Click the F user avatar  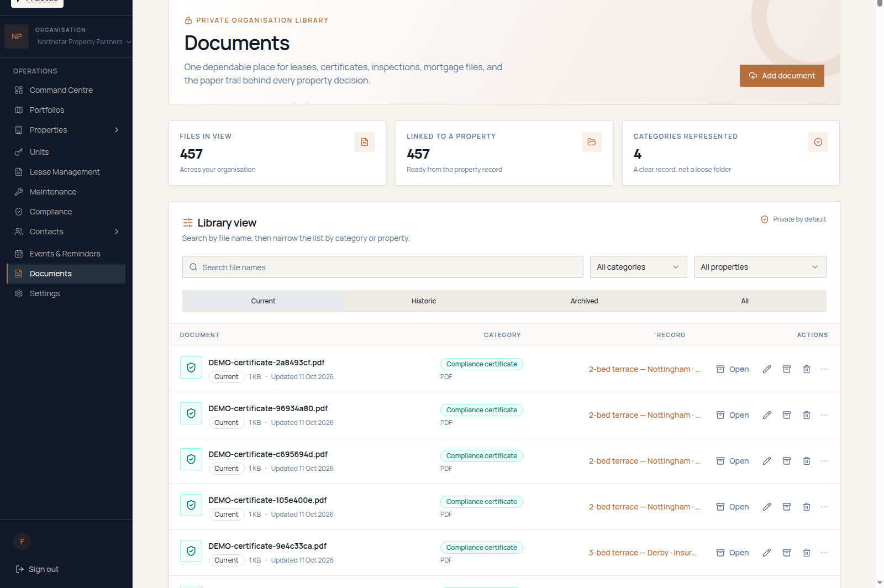point(22,542)
